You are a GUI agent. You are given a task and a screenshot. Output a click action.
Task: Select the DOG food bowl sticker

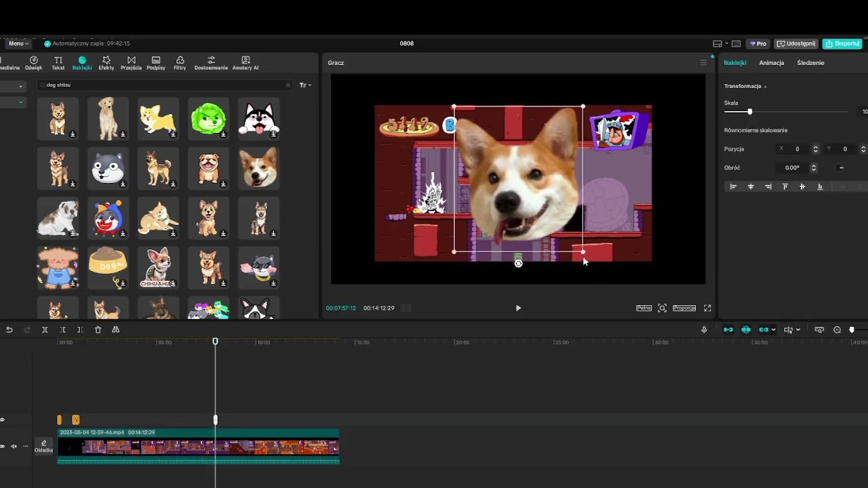tap(108, 268)
